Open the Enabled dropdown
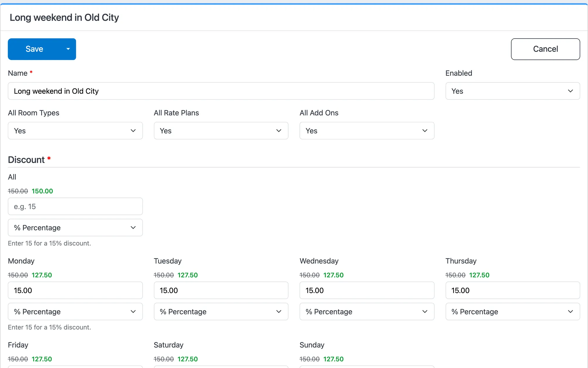The height and width of the screenshot is (368, 588). [513, 91]
